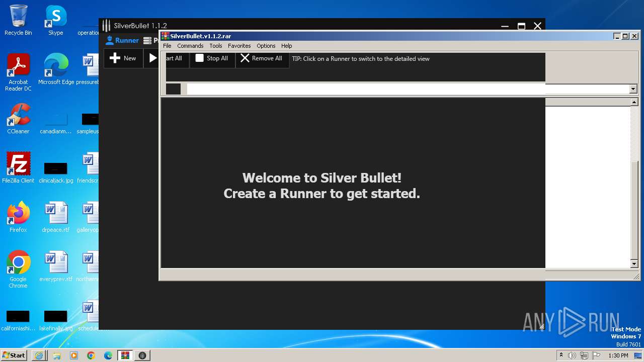
Task: Select the Google Chrome desktop icon
Action: 18,269
